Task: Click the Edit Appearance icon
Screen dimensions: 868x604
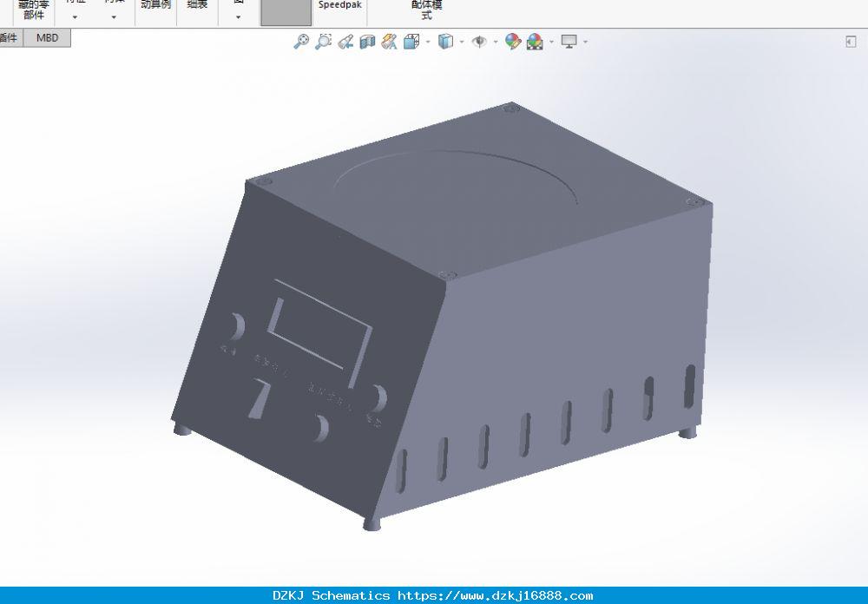Action: click(x=513, y=42)
